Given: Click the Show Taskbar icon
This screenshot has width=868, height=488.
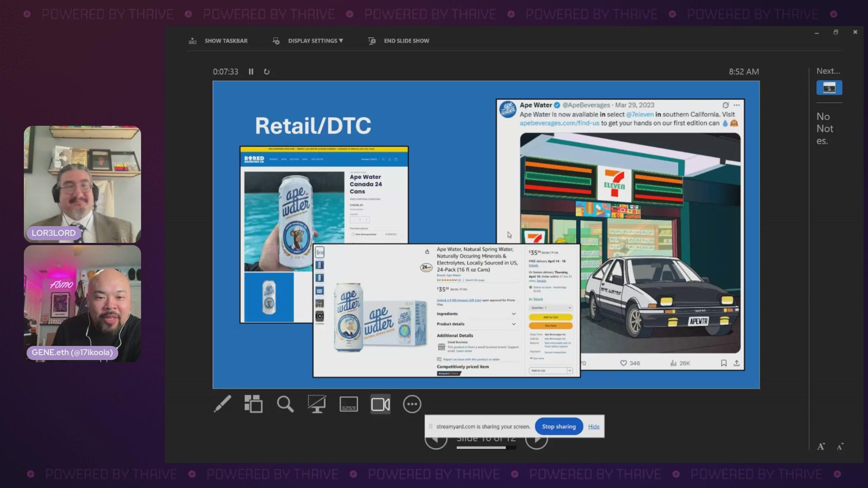Looking at the screenshot, I should [193, 41].
